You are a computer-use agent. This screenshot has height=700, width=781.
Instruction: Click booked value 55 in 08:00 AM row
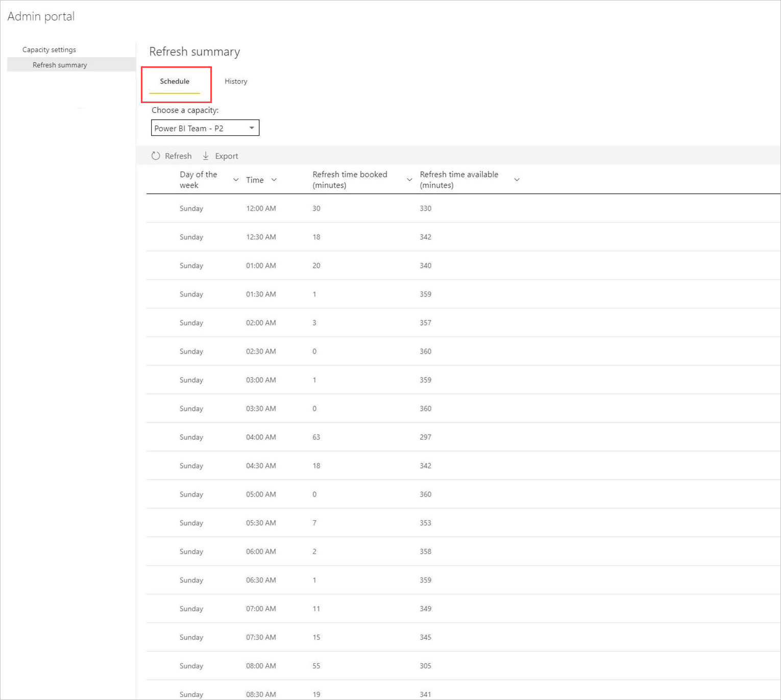pyautogui.click(x=316, y=665)
